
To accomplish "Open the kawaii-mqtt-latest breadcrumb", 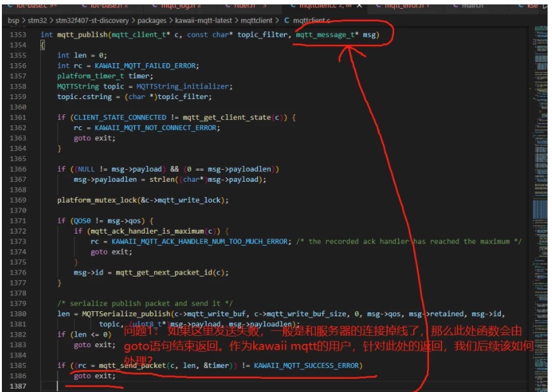I will pos(203,20).
